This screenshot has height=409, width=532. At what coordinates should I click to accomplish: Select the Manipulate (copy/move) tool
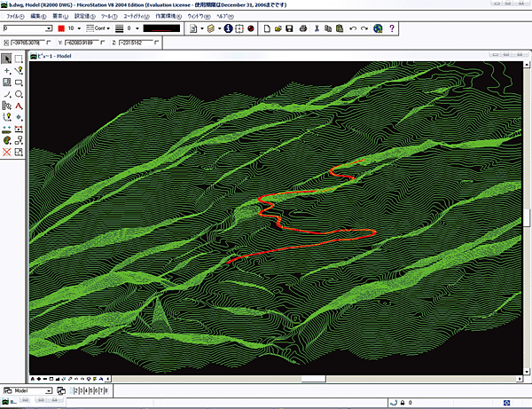pyautogui.click(x=19, y=140)
